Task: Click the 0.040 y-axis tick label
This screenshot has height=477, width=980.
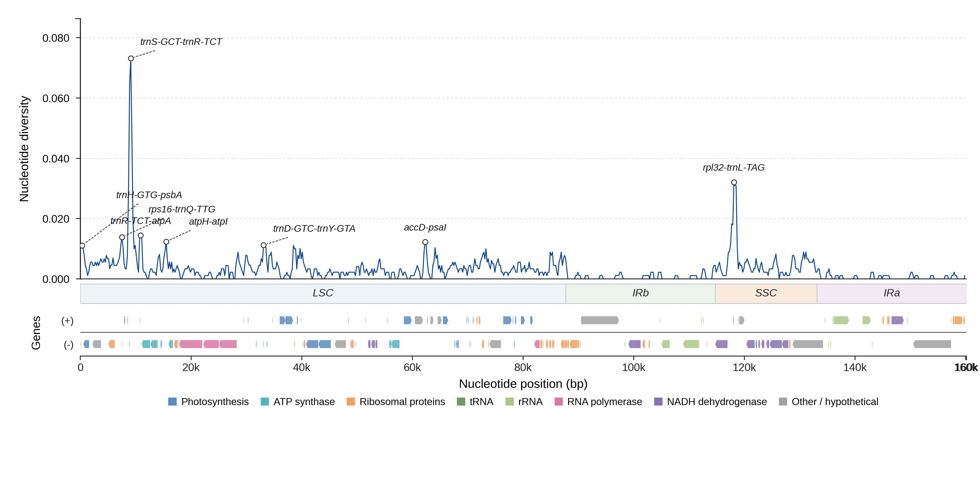Action: click(x=56, y=159)
